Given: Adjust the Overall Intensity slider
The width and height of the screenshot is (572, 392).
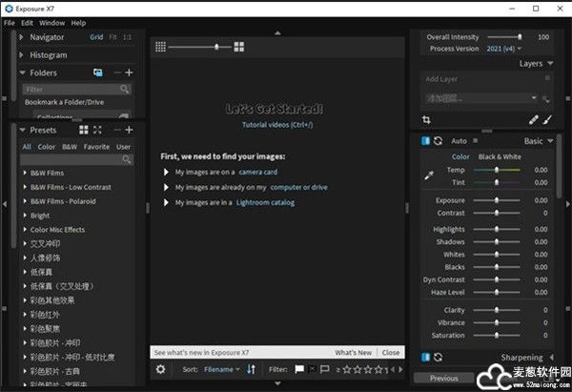Looking at the screenshot, I should click(x=505, y=37).
